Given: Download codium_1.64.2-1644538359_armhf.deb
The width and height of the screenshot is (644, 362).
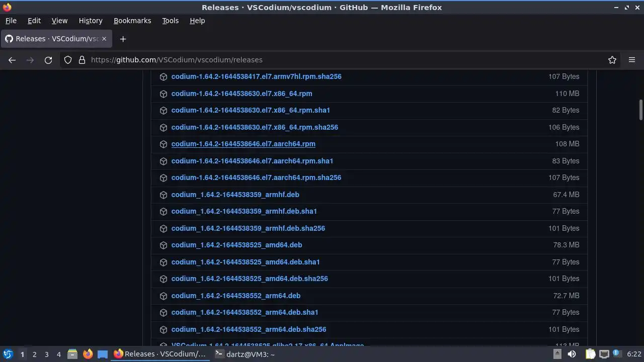Looking at the screenshot, I should tap(235, 195).
